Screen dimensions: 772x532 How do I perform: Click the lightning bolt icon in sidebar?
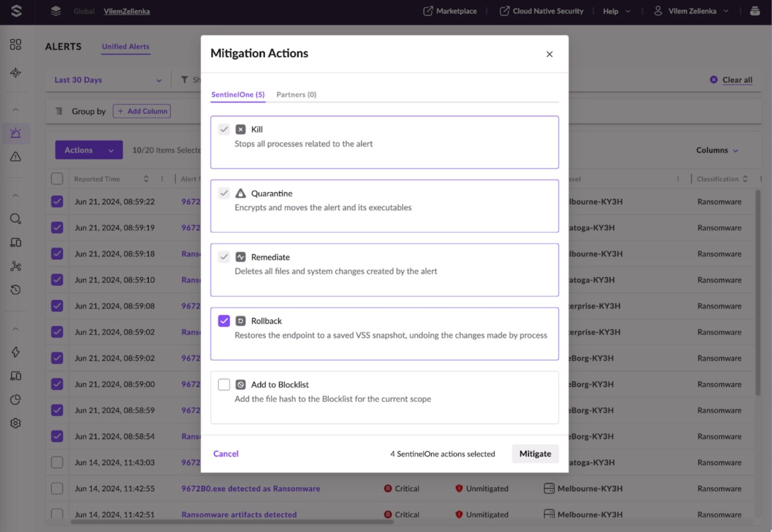pyautogui.click(x=16, y=352)
